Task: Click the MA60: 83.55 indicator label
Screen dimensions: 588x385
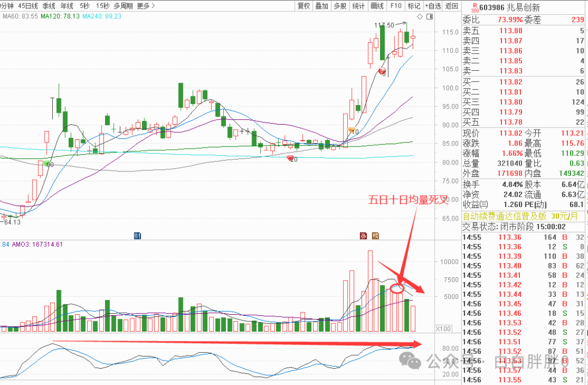Action: 20,16
